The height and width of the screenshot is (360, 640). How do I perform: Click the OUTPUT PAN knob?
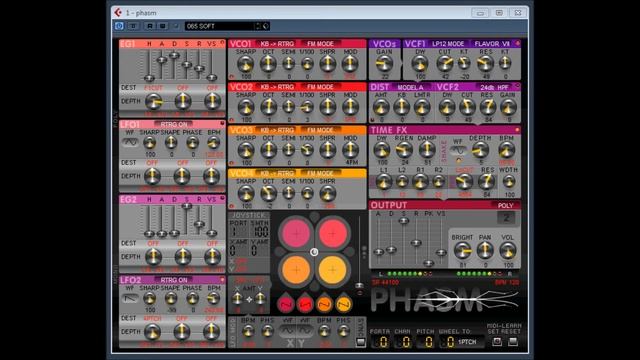coord(485,250)
